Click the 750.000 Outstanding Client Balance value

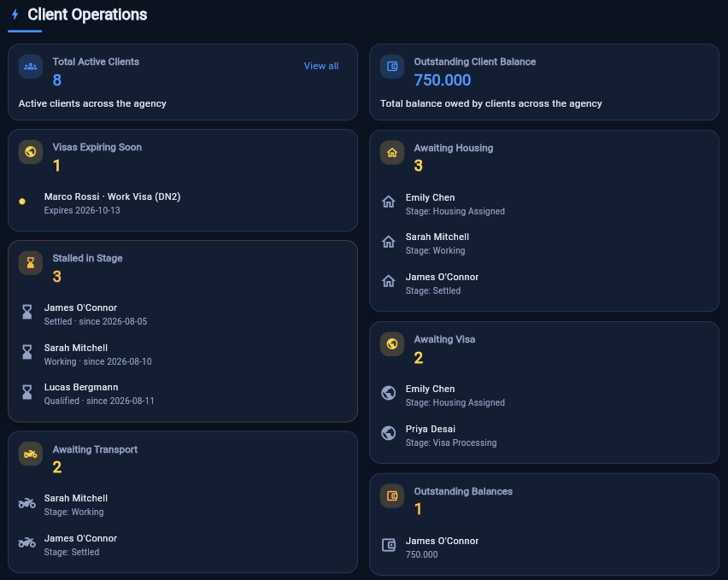click(443, 80)
